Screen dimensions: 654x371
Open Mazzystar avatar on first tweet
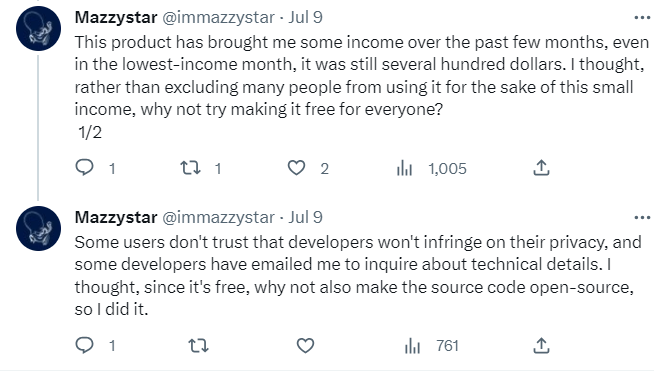[x=38, y=29]
